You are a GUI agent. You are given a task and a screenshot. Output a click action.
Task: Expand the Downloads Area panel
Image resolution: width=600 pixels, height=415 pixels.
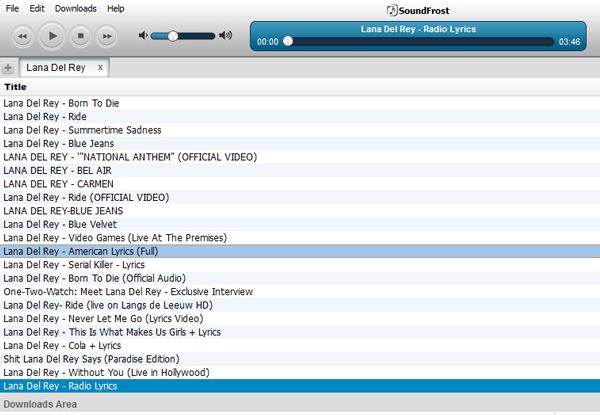[x=40, y=405]
